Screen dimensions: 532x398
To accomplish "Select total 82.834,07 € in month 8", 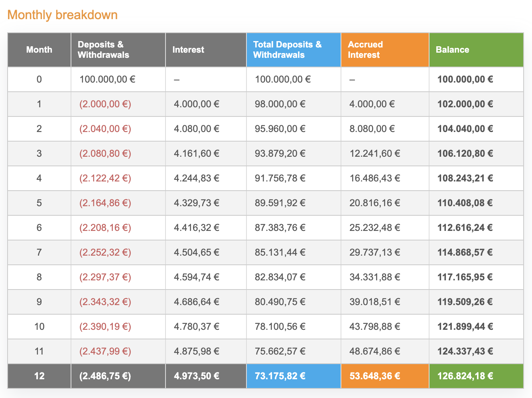I will [x=280, y=277].
